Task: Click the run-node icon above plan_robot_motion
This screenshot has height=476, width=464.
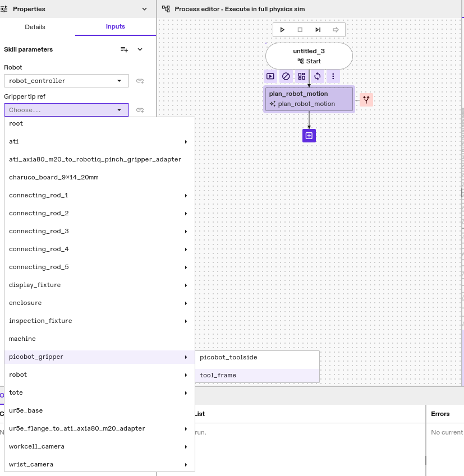Action: (270, 76)
